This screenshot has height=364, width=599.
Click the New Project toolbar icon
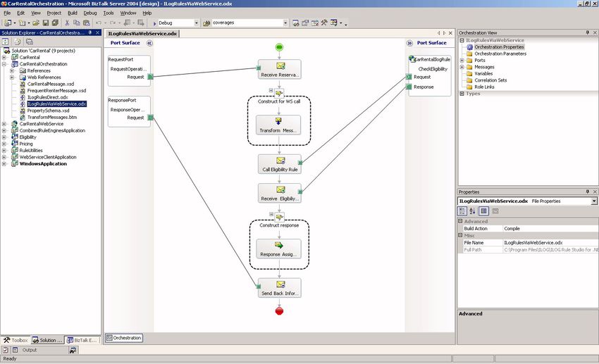pyautogui.click(x=8, y=23)
